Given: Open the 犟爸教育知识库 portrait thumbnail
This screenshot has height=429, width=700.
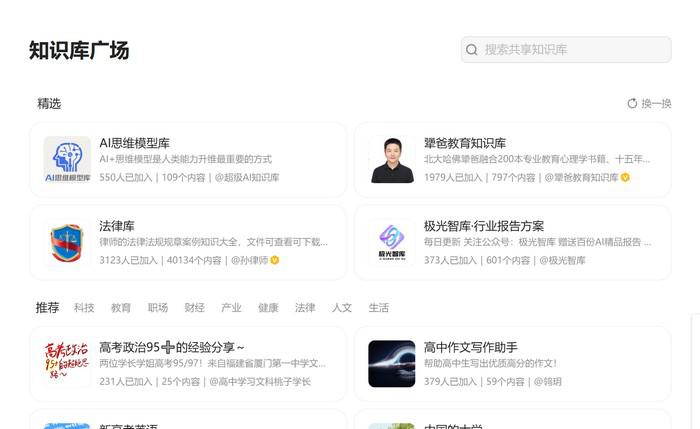Looking at the screenshot, I should coord(392,159).
